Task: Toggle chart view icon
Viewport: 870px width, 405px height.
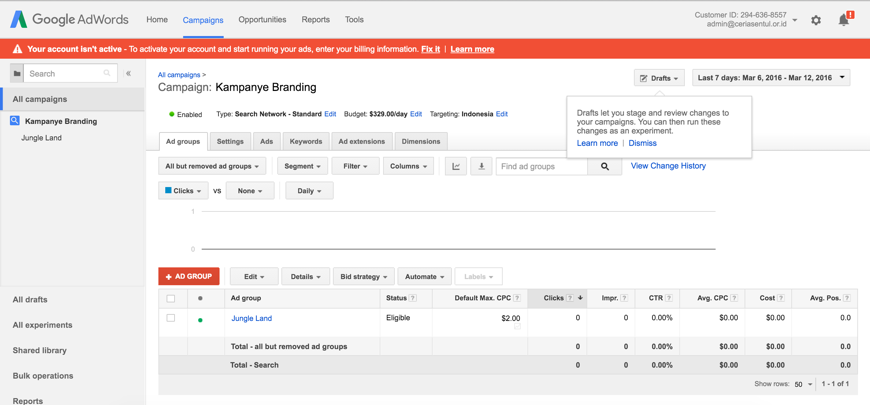Action: 456,166
